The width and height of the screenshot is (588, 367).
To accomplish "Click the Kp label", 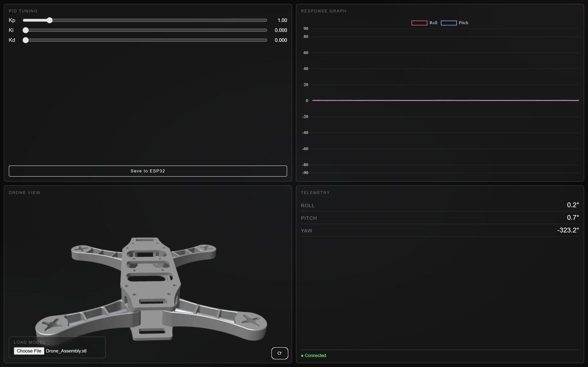I will 12,20.
